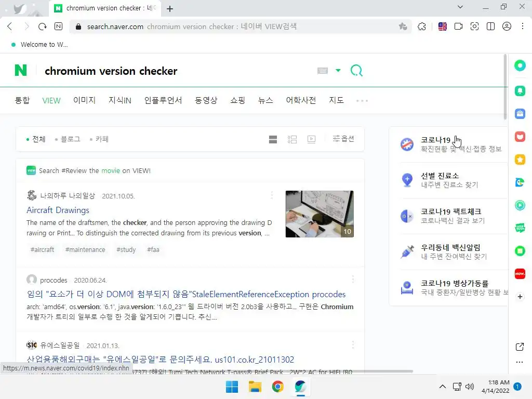The height and width of the screenshot is (399, 532).
Task: Switch to the 동영상 tab
Action: [x=206, y=100]
